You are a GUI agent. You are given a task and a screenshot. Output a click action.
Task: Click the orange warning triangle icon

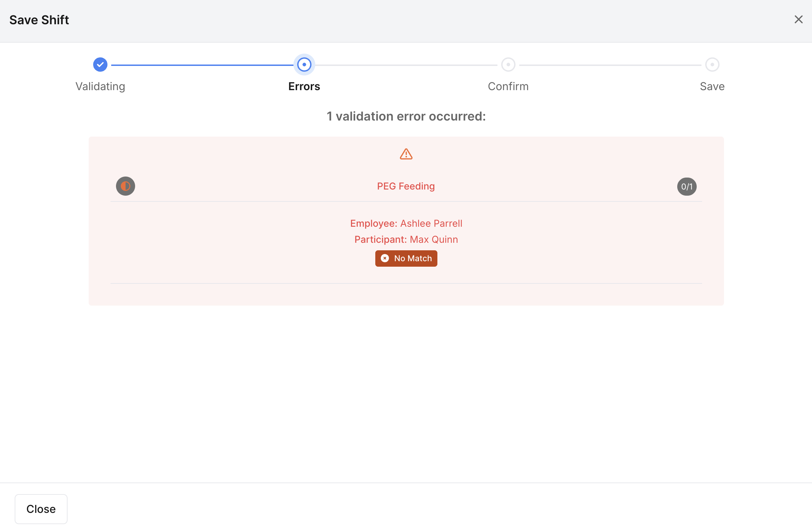tap(406, 154)
